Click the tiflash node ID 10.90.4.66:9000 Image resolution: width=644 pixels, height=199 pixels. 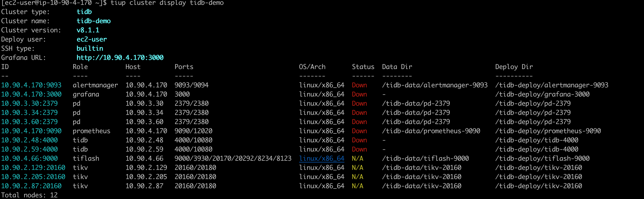(x=29, y=159)
